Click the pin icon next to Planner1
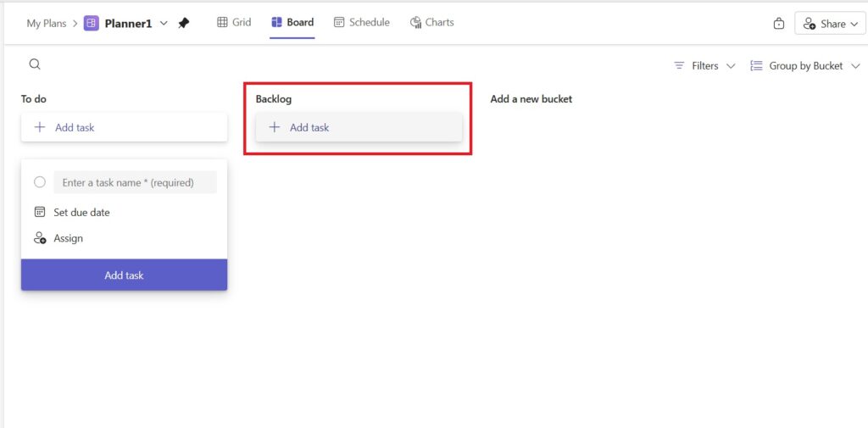The image size is (868, 428). point(184,23)
